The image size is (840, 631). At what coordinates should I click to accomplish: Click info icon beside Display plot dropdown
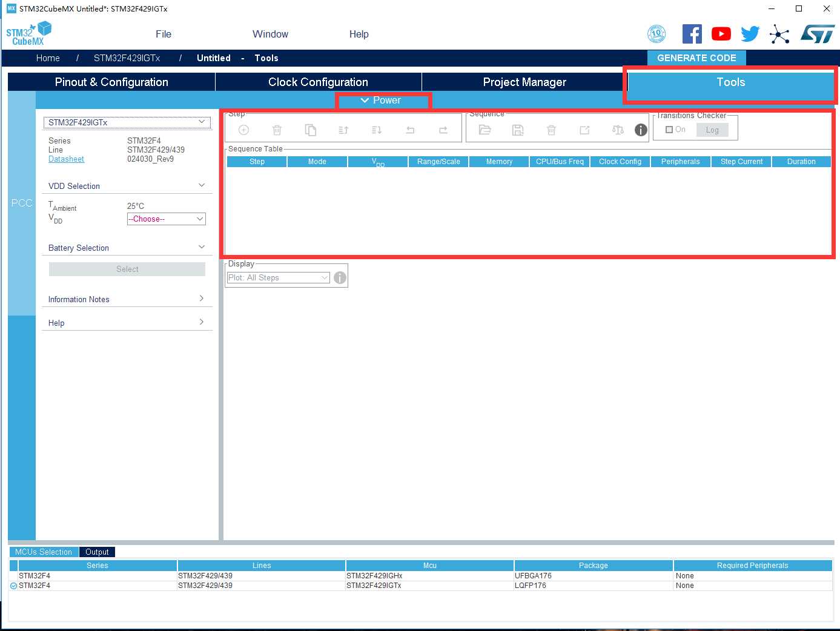(x=340, y=277)
